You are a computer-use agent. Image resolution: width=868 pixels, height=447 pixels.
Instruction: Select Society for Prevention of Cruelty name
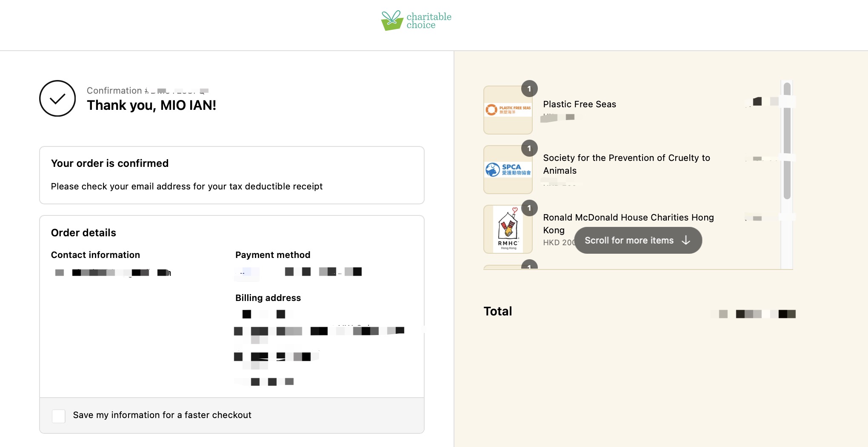point(626,164)
